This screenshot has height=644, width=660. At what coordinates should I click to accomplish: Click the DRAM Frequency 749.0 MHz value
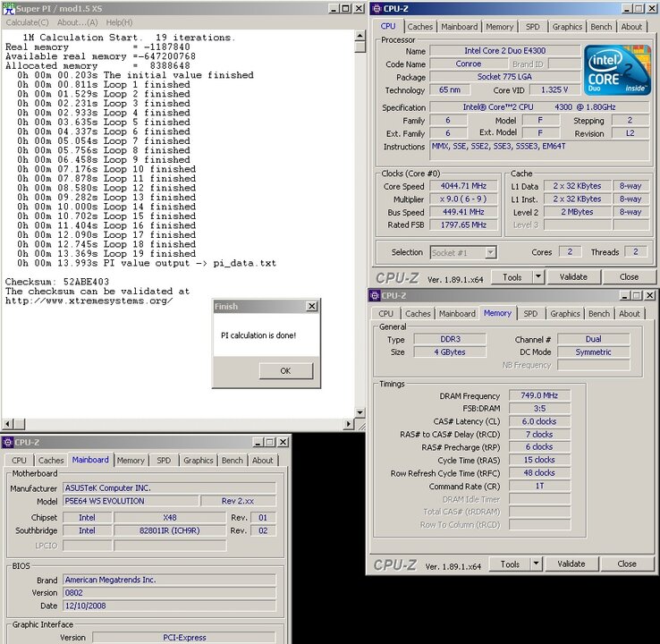tap(539, 395)
